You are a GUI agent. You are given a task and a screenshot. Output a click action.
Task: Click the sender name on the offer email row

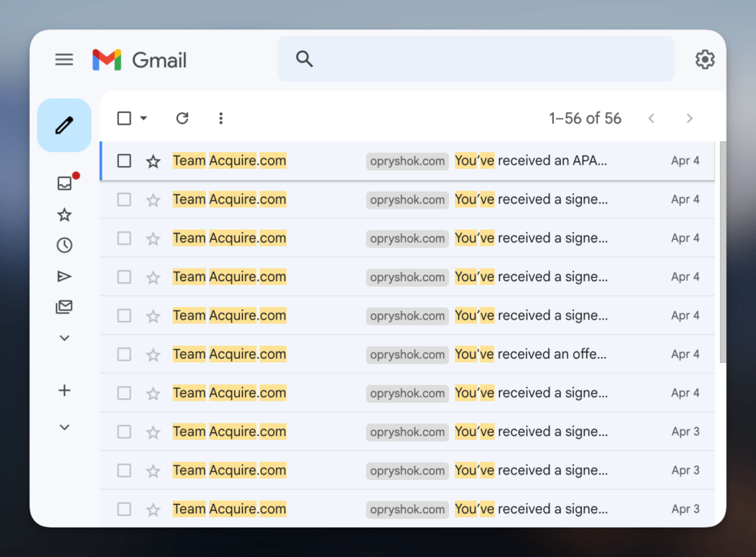(230, 354)
